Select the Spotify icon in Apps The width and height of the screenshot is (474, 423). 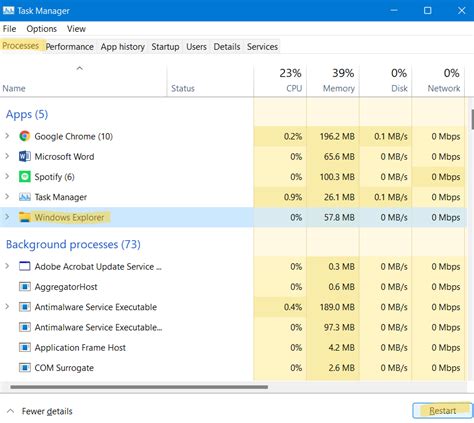(25, 177)
